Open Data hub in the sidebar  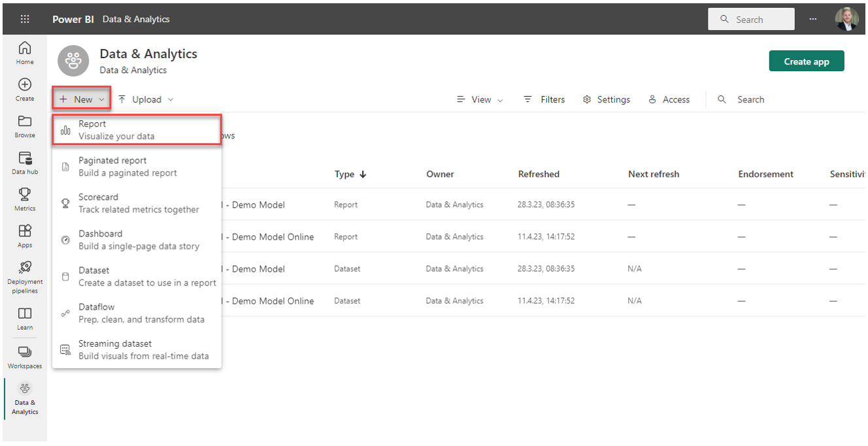coord(25,163)
